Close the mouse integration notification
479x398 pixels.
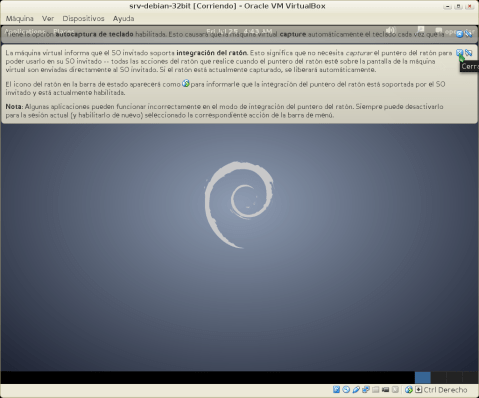tap(460, 53)
